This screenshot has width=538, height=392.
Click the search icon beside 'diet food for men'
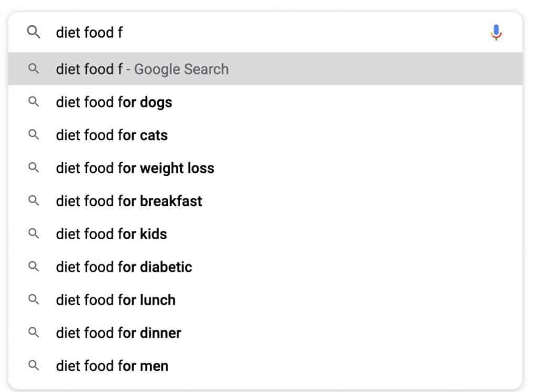(34, 366)
